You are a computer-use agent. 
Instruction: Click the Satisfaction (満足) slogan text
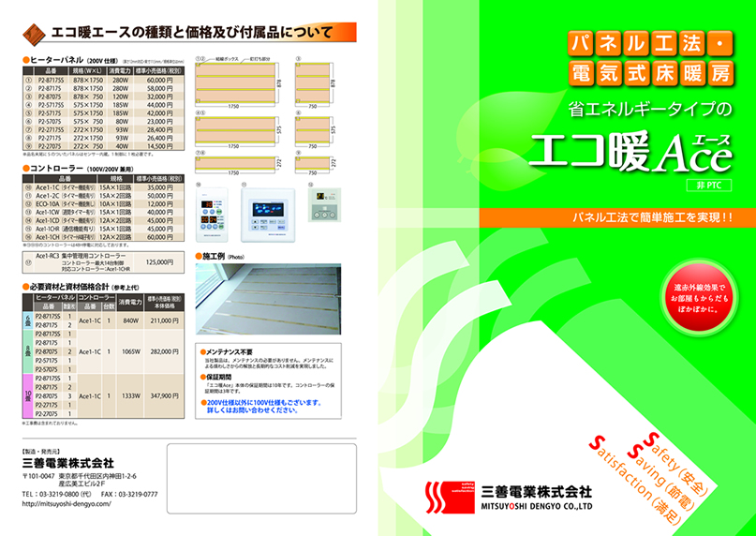coord(636,482)
